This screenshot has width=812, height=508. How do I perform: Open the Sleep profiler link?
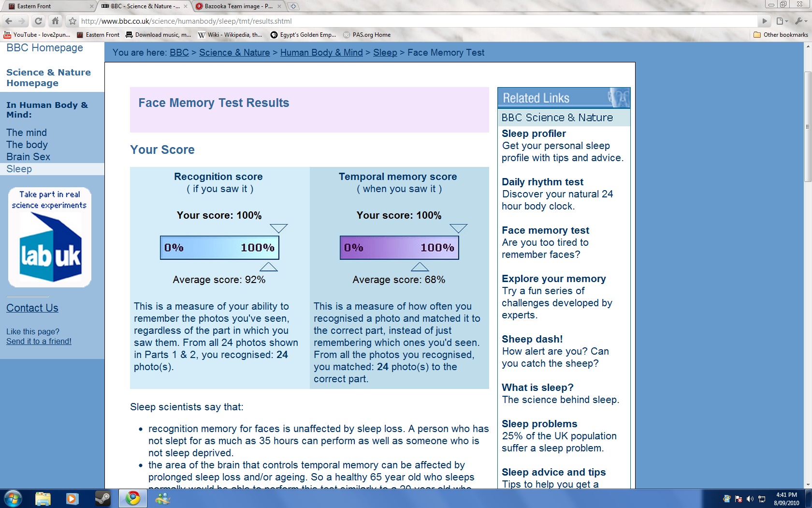(x=534, y=134)
